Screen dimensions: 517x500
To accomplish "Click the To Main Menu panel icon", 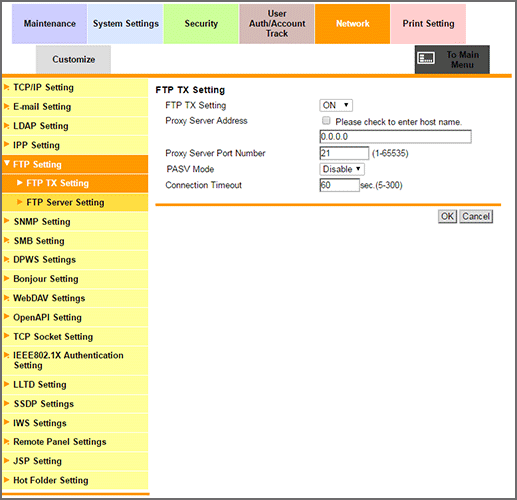I will 426,58.
